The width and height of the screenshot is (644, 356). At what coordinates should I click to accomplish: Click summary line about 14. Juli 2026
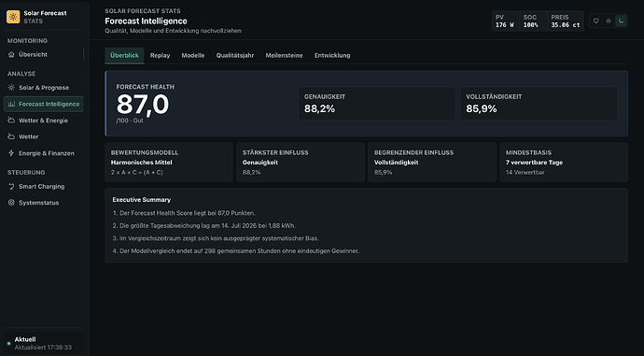pos(204,226)
